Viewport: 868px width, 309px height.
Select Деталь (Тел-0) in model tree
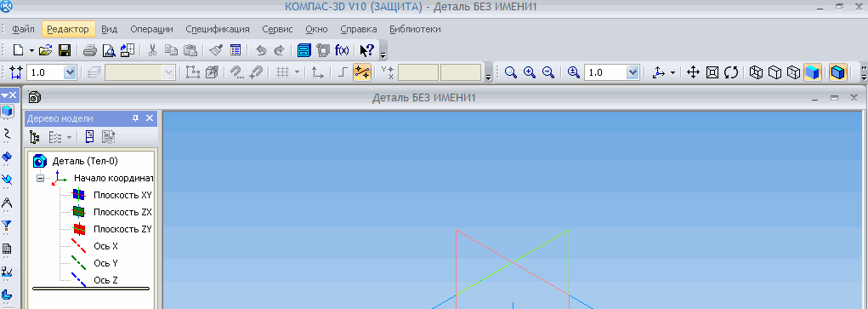(x=85, y=162)
